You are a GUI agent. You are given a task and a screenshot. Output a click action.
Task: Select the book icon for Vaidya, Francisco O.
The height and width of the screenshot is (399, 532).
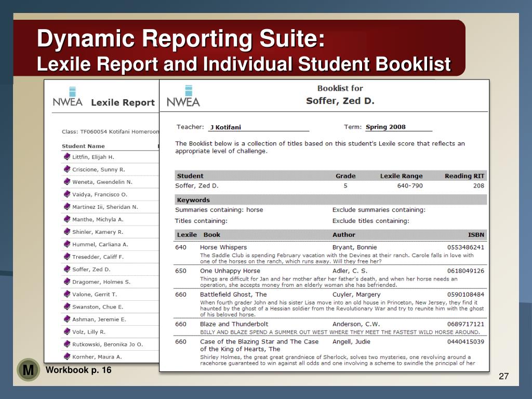(x=67, y=194)
